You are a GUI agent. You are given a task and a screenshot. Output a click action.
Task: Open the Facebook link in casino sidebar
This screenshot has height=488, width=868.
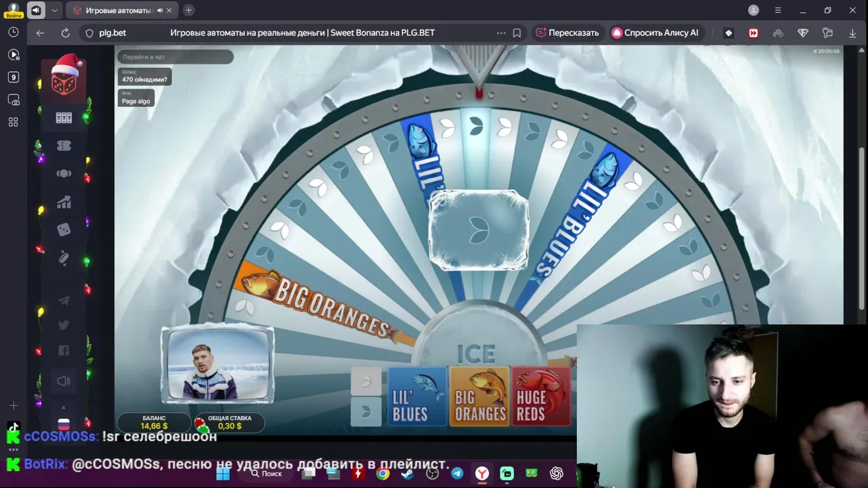(x=64, y=350)
